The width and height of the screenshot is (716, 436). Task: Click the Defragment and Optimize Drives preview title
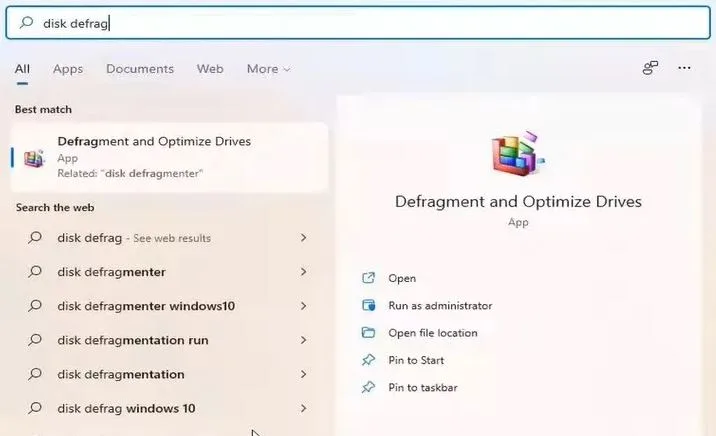click(518, 202)
